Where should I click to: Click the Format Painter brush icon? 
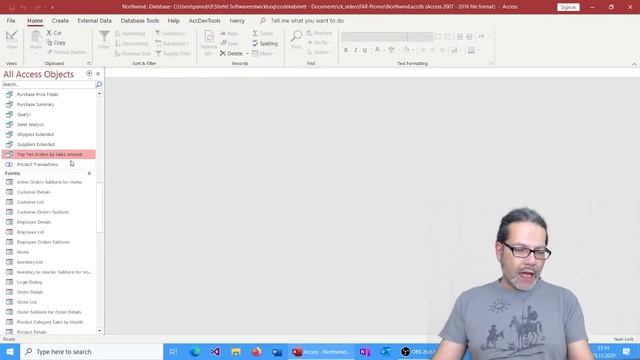click(50, 52)
